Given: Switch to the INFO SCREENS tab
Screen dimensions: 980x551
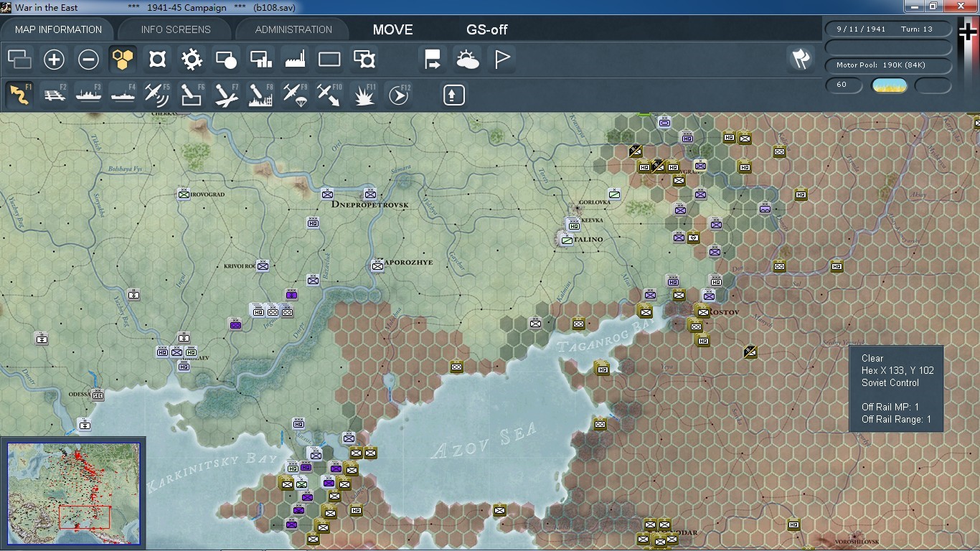Looking at the screenshot, I should tap(176, 29).
